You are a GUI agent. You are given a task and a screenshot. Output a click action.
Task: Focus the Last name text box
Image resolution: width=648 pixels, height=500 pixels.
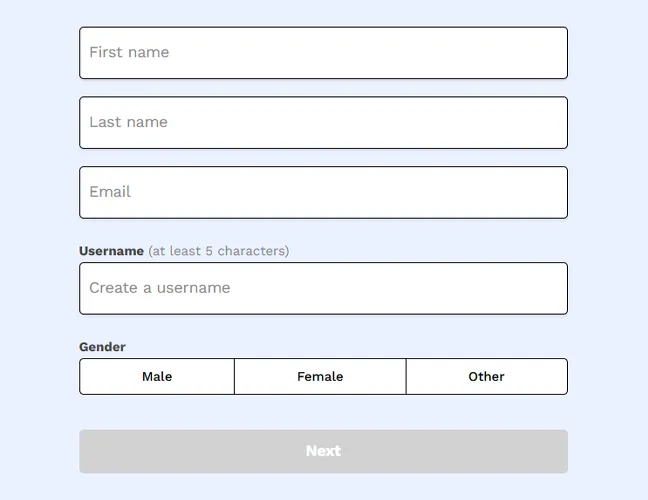[323, 123]
